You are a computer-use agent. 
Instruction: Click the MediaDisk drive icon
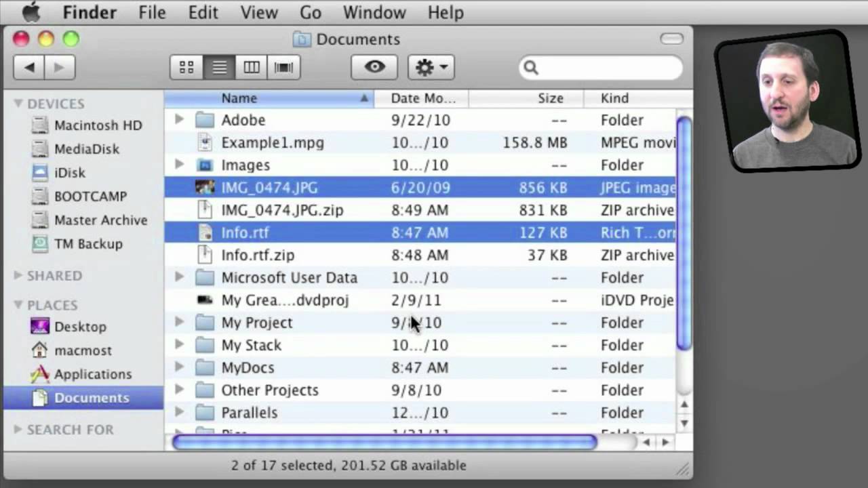coord(40,149)
